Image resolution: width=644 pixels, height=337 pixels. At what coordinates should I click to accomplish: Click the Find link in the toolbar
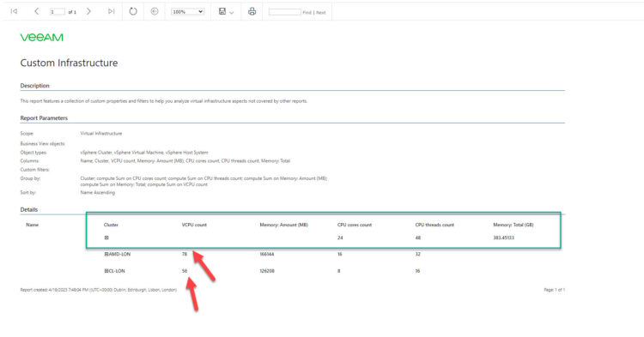307,13
